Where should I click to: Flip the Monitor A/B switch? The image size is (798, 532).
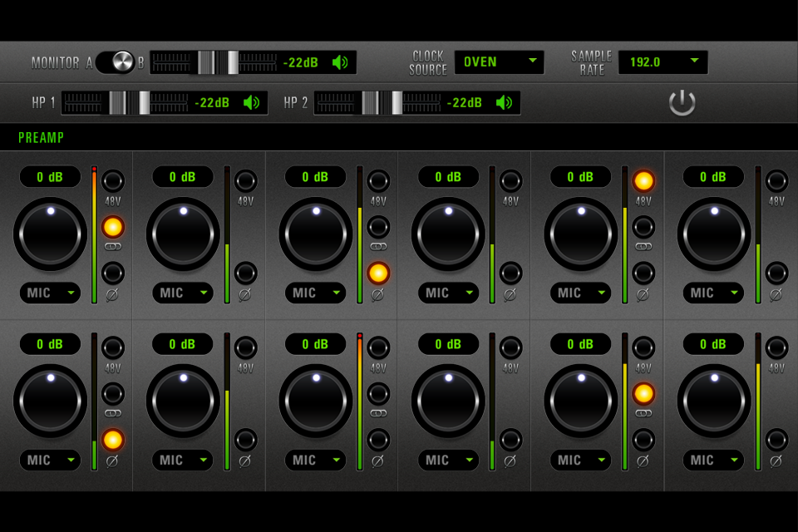coord(115,62)
